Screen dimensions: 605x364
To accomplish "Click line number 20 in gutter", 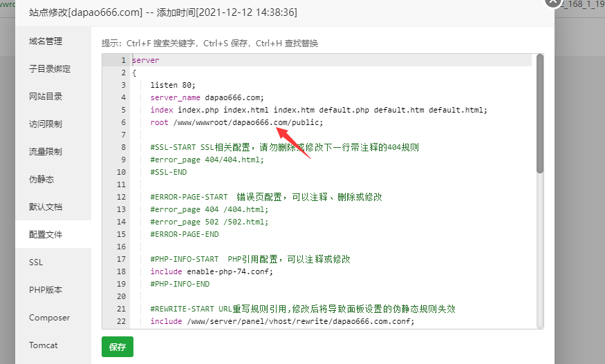I will [x=121, y=296].
